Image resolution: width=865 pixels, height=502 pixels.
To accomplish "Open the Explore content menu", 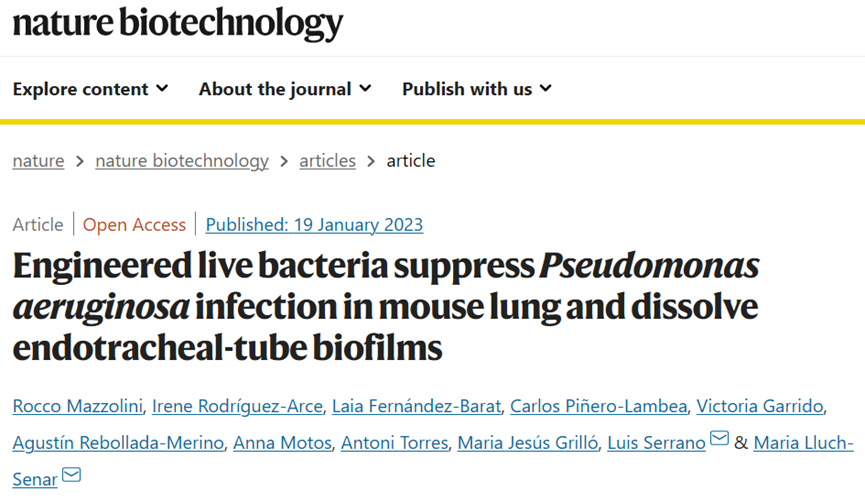I will click(90, 89).
